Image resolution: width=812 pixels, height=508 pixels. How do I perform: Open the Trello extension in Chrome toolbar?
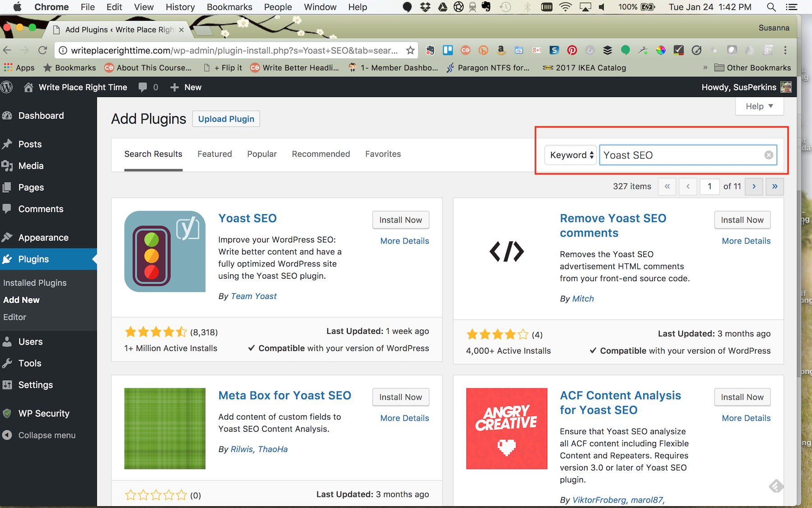(448, 50)
